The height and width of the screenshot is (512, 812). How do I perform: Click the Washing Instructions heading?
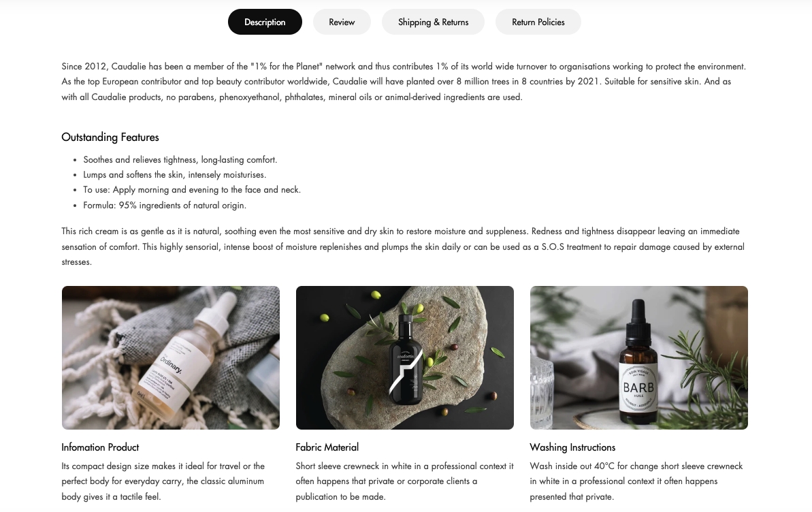click(572, 447)
